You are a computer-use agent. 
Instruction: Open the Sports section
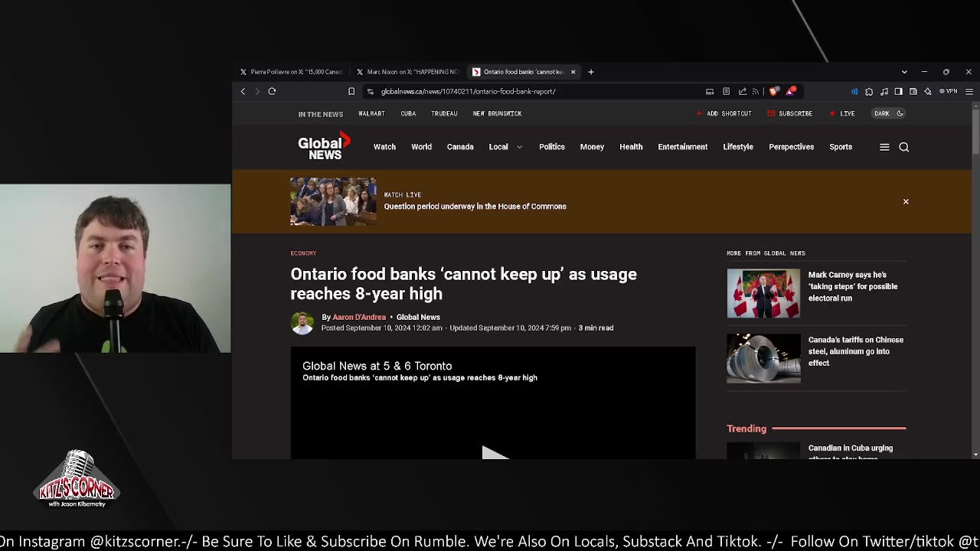point(841,147)
